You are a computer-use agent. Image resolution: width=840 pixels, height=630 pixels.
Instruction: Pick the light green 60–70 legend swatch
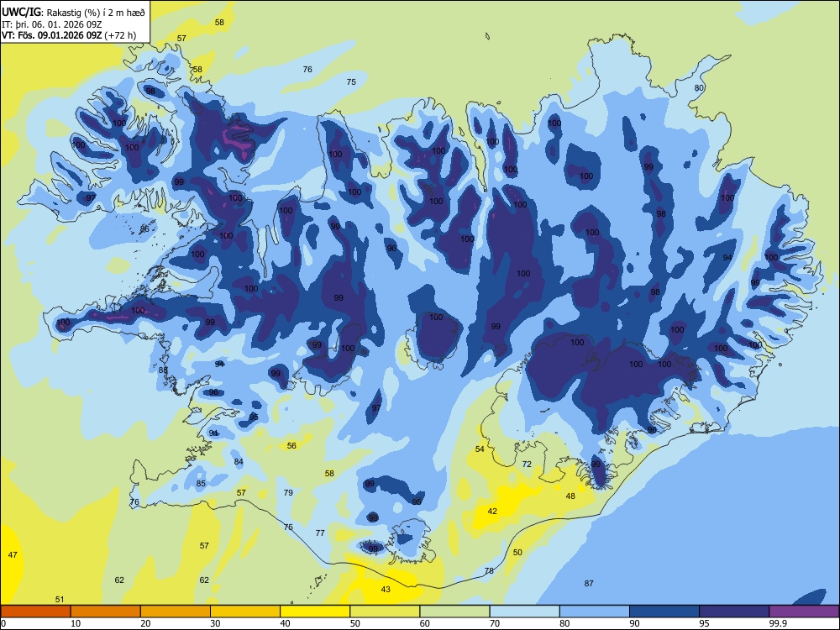(x=454, y=612)
